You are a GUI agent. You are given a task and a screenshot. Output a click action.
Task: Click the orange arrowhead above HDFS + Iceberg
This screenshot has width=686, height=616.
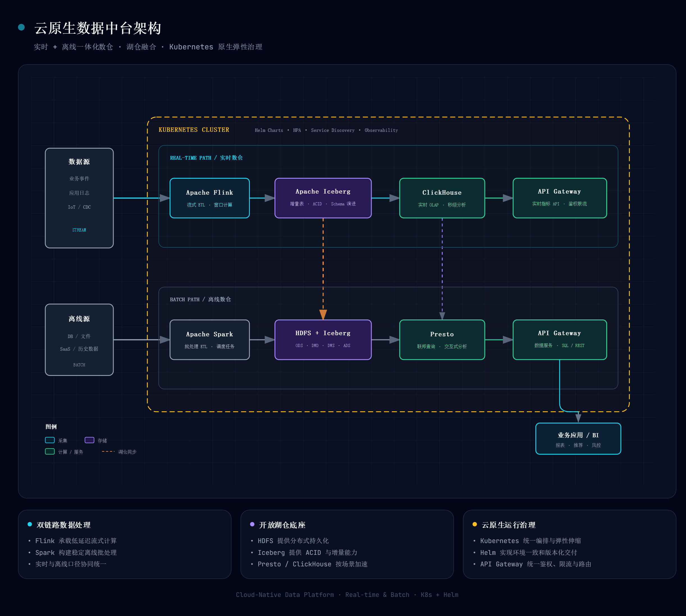323,314
